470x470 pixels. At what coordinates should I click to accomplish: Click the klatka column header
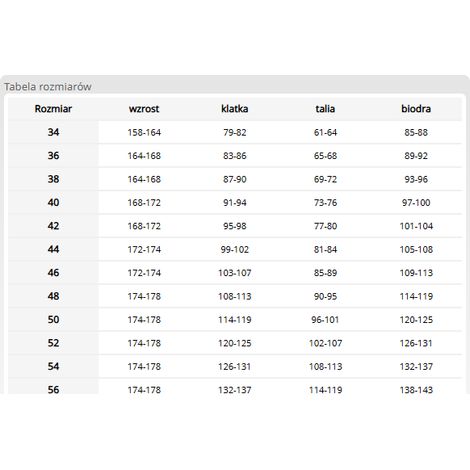point(235,109)
